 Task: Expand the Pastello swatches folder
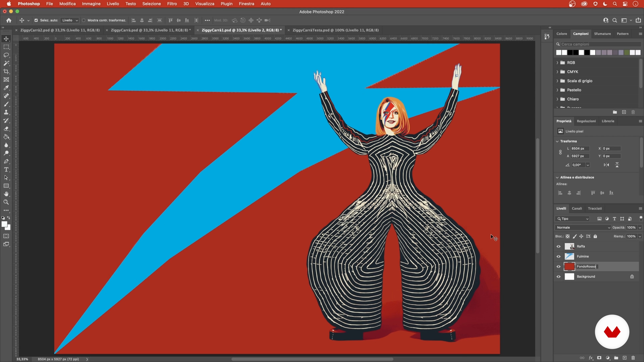point(557,90)
